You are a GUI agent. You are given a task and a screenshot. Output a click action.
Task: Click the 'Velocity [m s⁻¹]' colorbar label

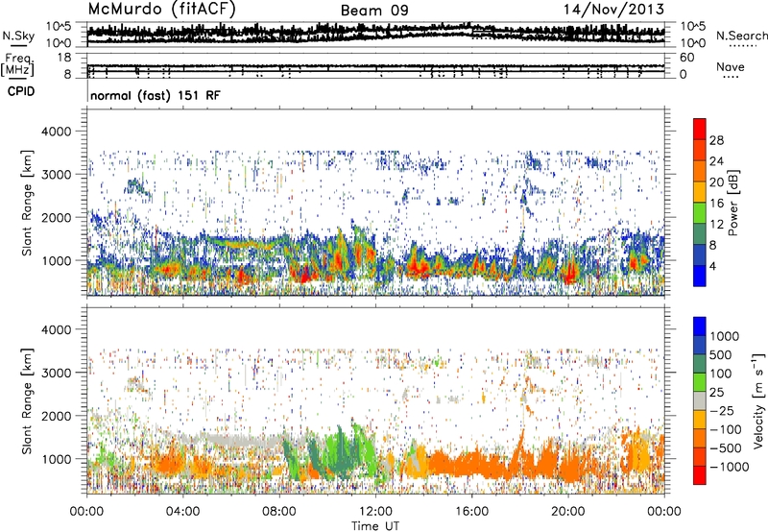[x=758, y=400]
